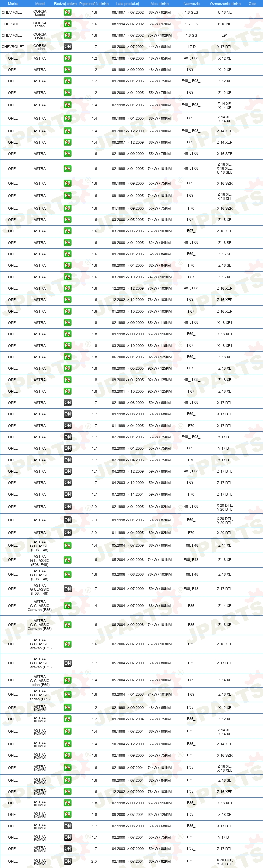Click petrol icon in Corsa sedan B 16 NE row

point(67,24)
